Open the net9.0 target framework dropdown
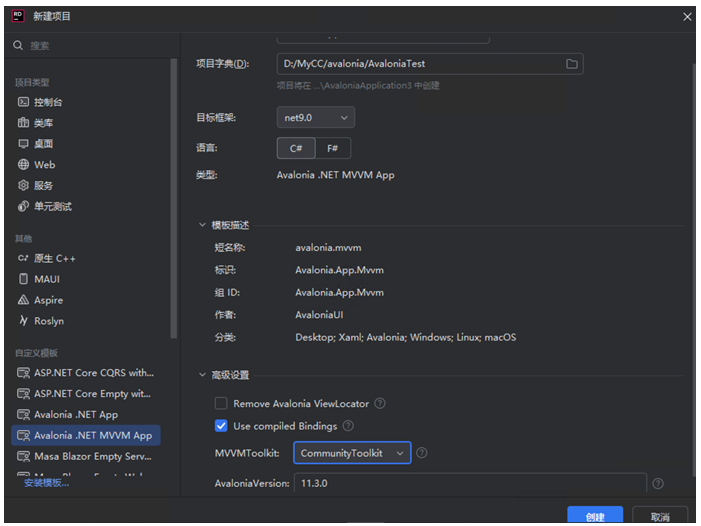Screen dimensions: 701x526 pyautogui.click(x=315, y=118)
